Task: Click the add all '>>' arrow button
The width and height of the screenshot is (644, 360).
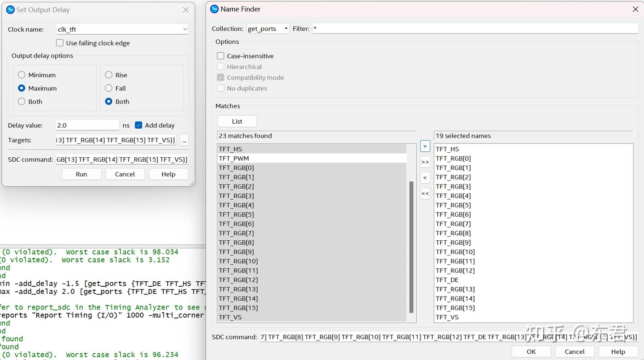Action: tap(425, 162)
